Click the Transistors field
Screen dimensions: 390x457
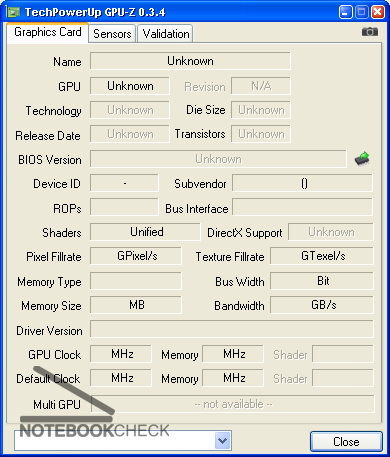(x=261, y=134)
